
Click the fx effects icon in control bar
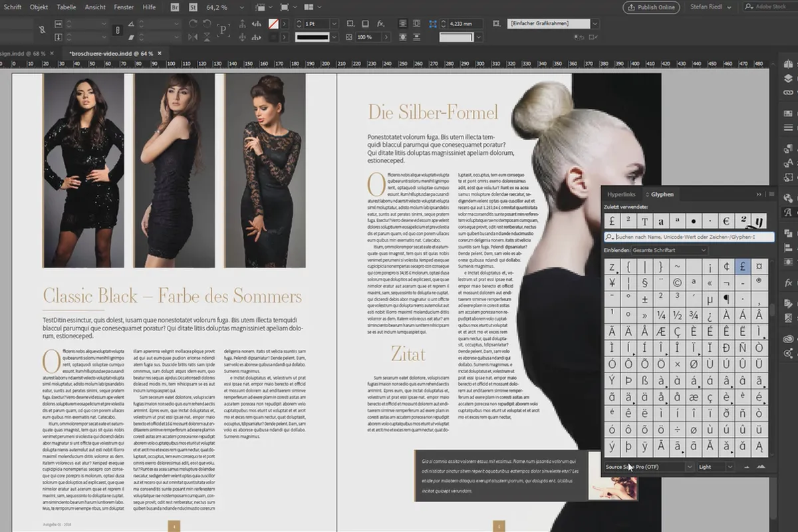(x=380, y=24)
